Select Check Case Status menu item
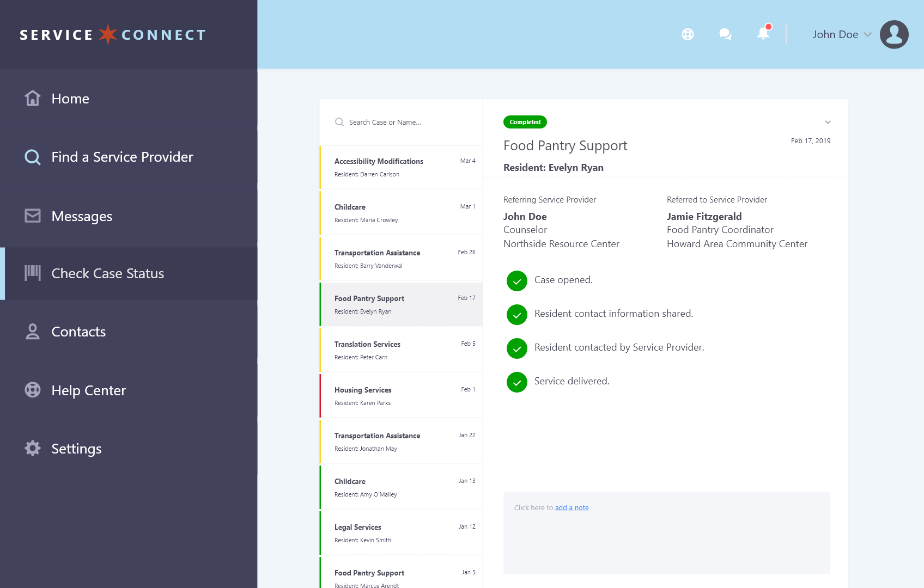Screen dimensions: 924x588 [129, 274]
